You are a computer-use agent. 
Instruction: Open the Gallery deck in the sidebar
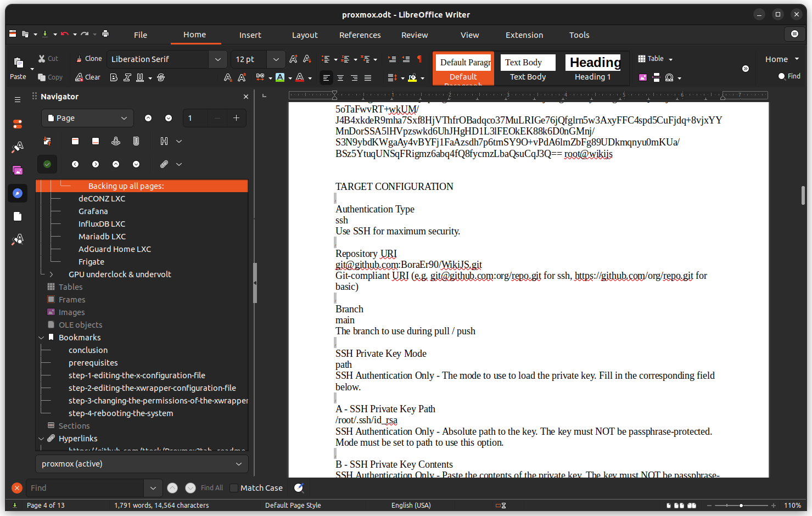click(18, 170)
